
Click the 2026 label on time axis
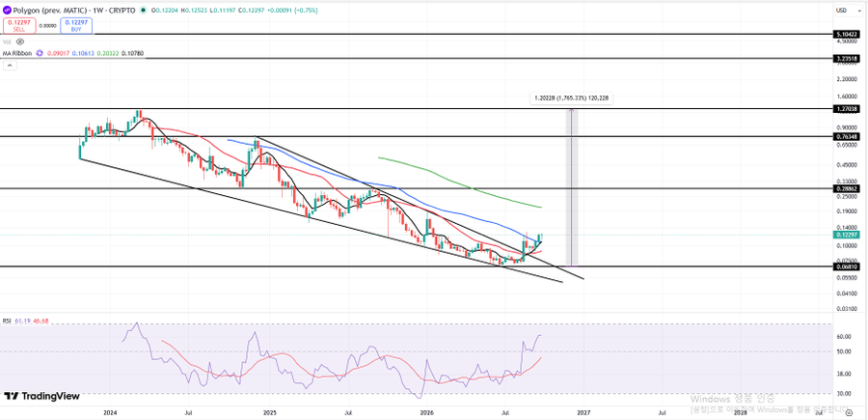pyautogui.click(x=425, y=413)
